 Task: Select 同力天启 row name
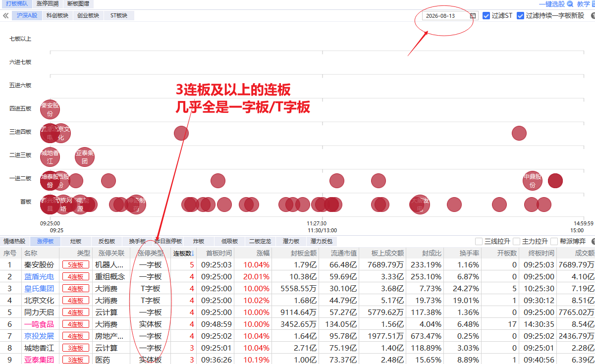click(x=39, y=312)
